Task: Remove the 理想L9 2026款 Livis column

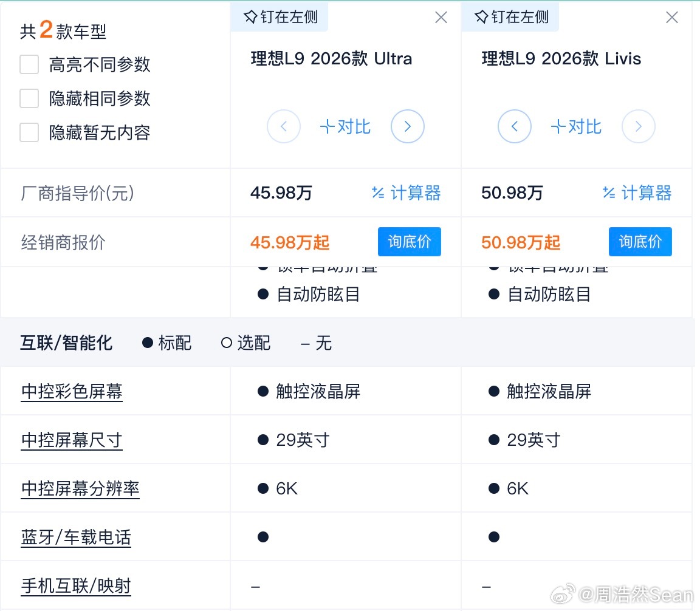Action: click(x=672, y=18)
